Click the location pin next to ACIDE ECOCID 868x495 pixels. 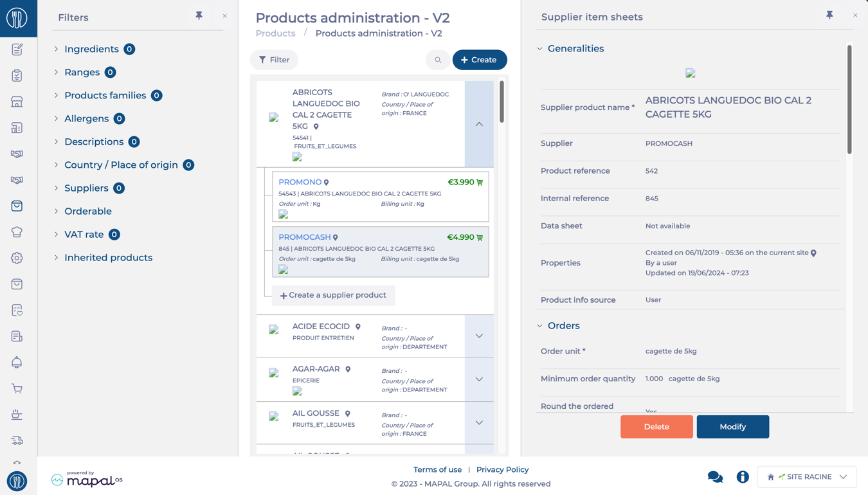coord(358,327)
